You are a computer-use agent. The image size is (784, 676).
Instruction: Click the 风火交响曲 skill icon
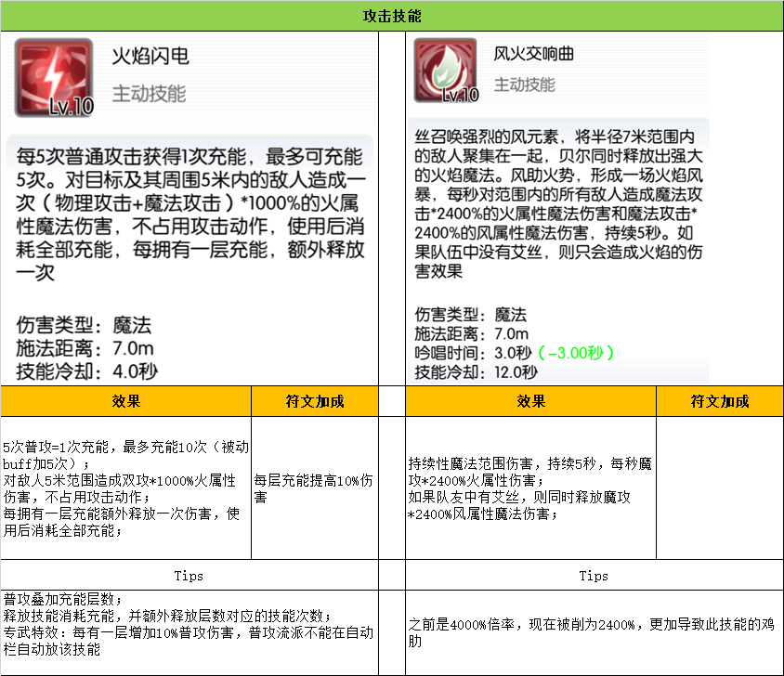coord(446,71)
